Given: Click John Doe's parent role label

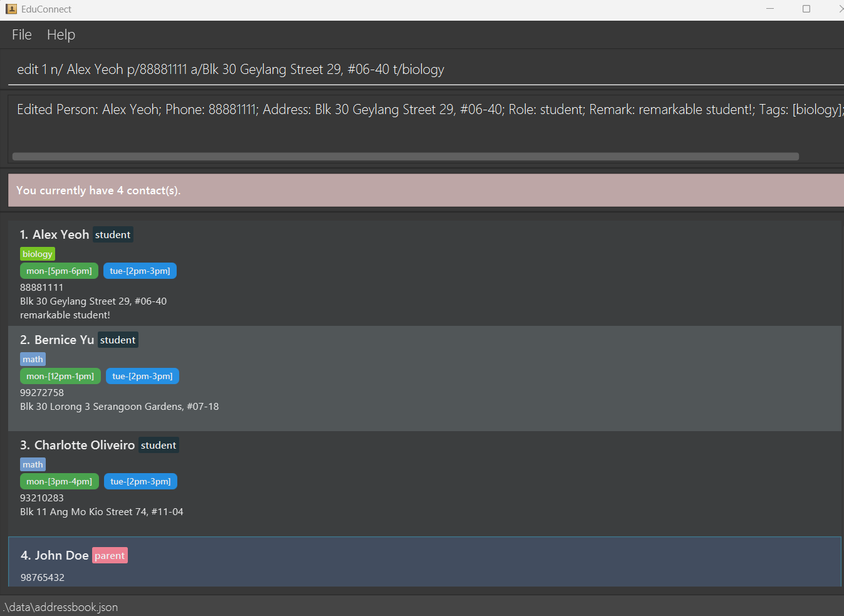Looking at the screenshot, I should 110,556.
